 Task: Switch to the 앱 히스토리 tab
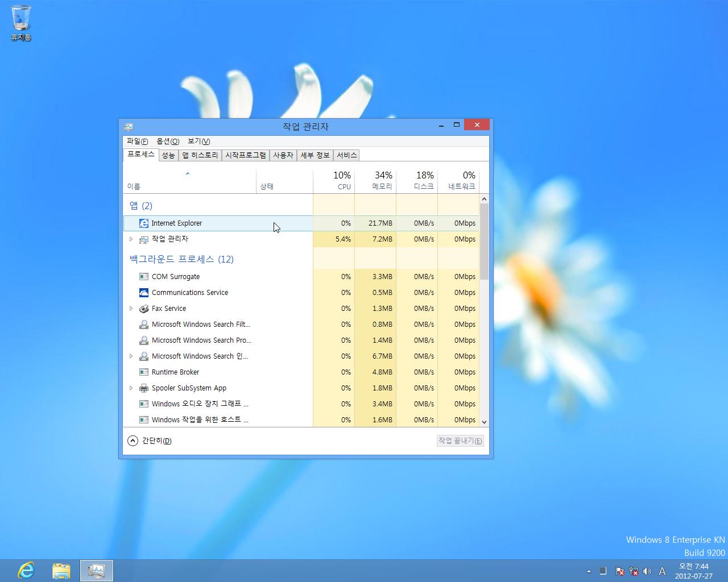(x=200, y=155)
